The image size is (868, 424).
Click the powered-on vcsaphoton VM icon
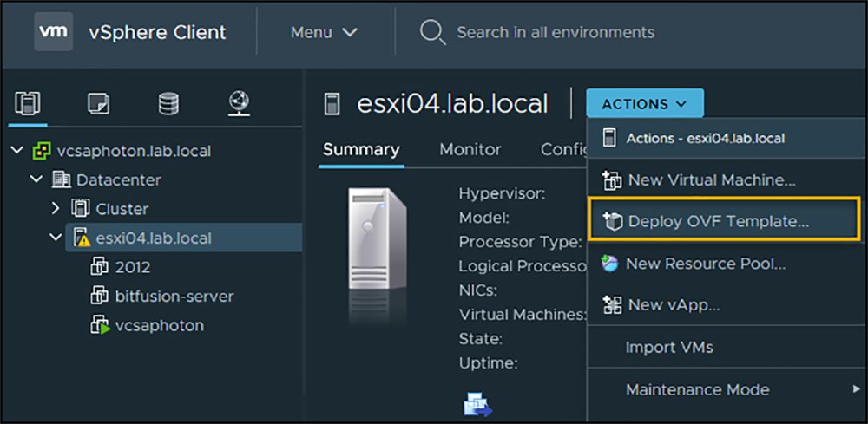(100, 325)
